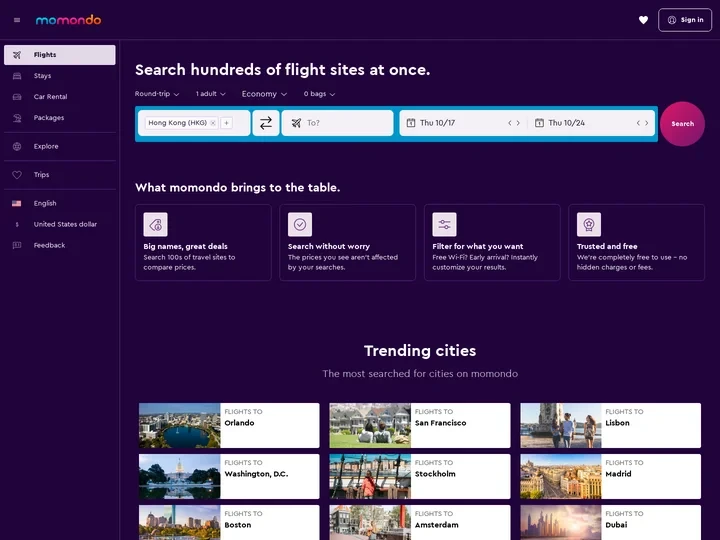The width and height of the screenshot is (720, 540).
Task: Open Stays from the sidebar
Action: click(x=60, y=76)
